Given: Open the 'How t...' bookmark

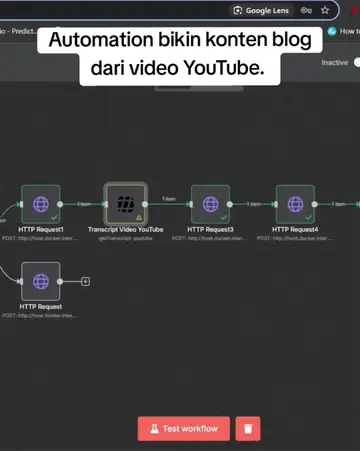Looking at the screenshot, I should [x=344, y=31].
